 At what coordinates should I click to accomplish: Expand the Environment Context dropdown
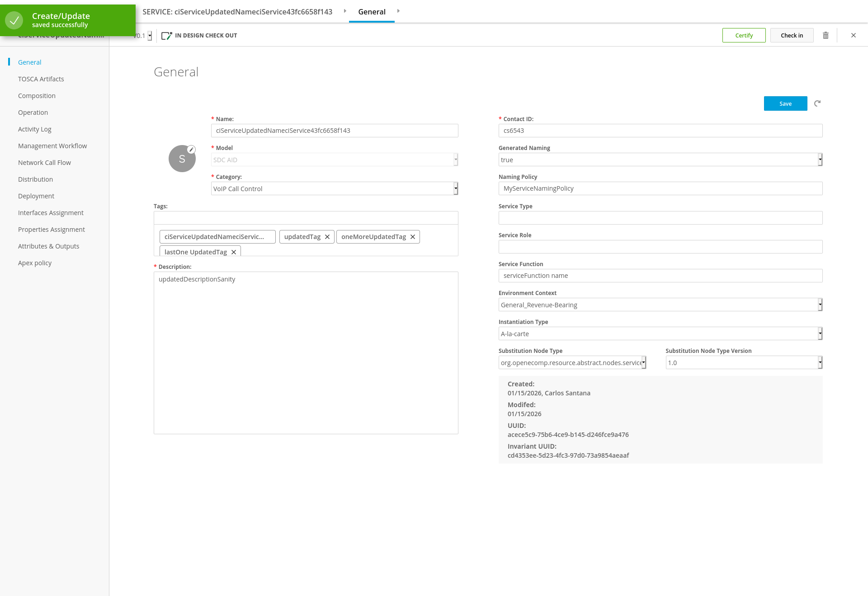(660, 305)
